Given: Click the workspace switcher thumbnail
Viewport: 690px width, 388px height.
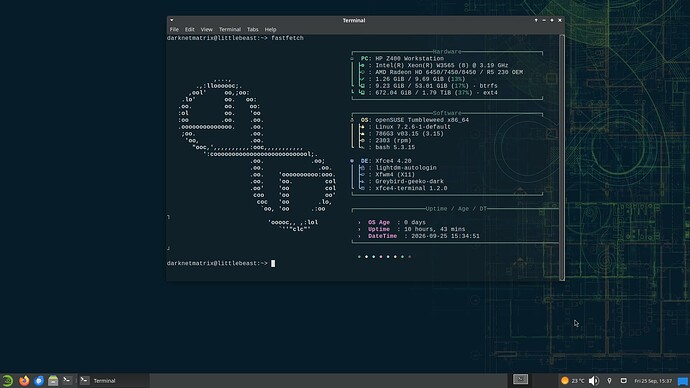Looking at the screenshot, I should [520, 379].
